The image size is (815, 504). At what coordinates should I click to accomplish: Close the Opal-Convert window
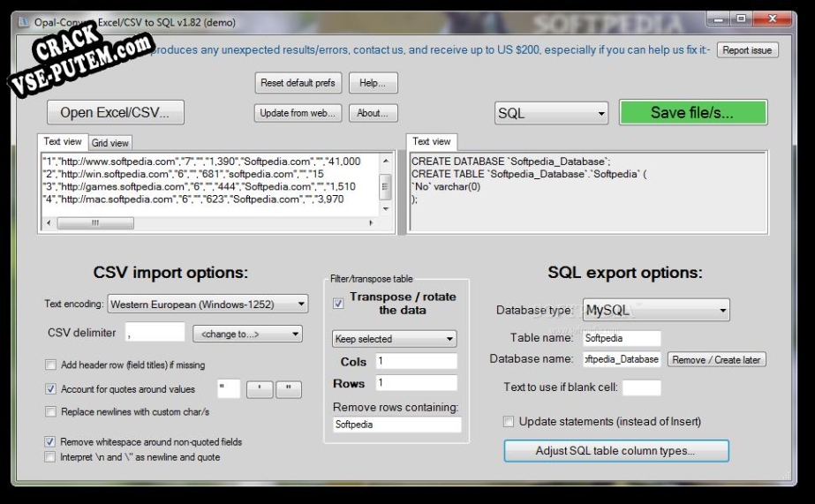click(x=773, y=19)
